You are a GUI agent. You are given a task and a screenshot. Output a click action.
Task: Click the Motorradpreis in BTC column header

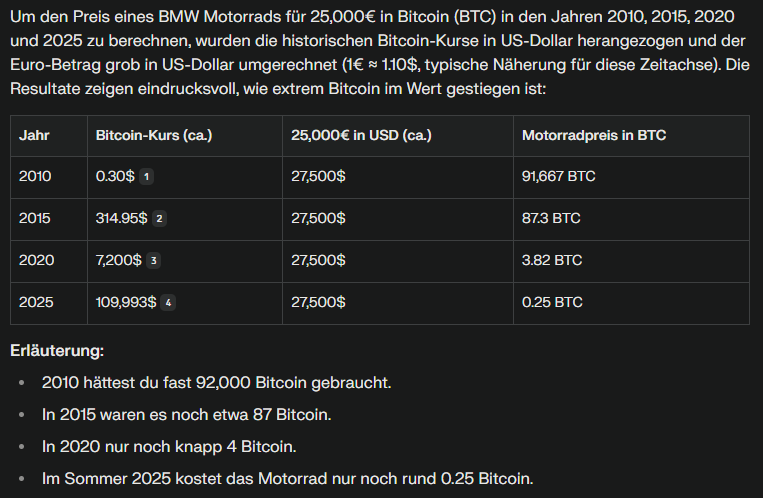[x=593, y=135]
